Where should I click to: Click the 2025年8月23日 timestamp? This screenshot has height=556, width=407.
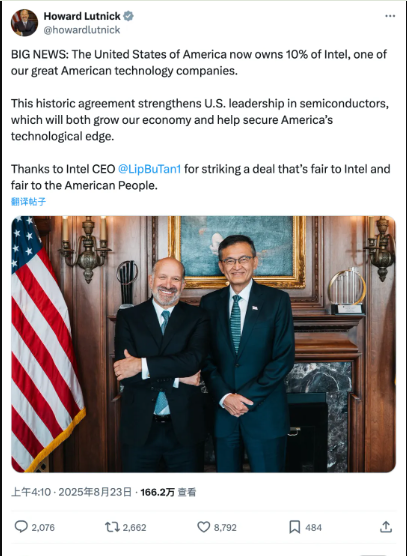coord(95,492)
